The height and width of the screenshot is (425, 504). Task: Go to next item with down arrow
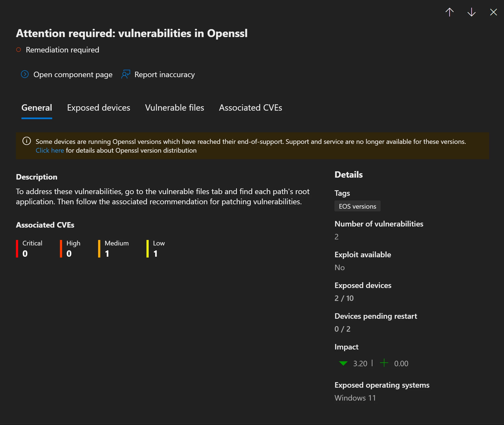472,12
